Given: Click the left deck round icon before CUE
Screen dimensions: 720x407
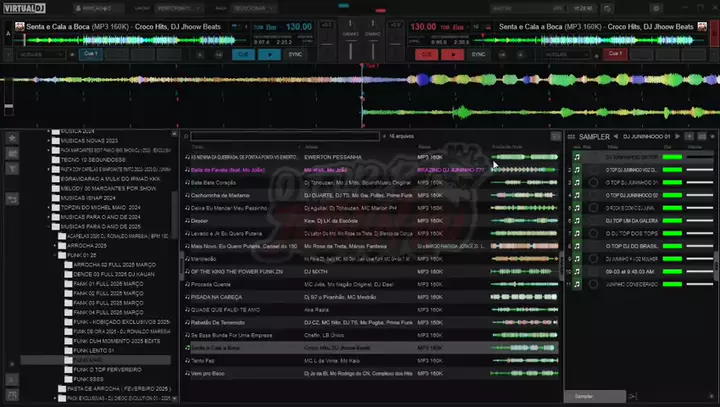Looking at the screenshot, I should 200,55.
